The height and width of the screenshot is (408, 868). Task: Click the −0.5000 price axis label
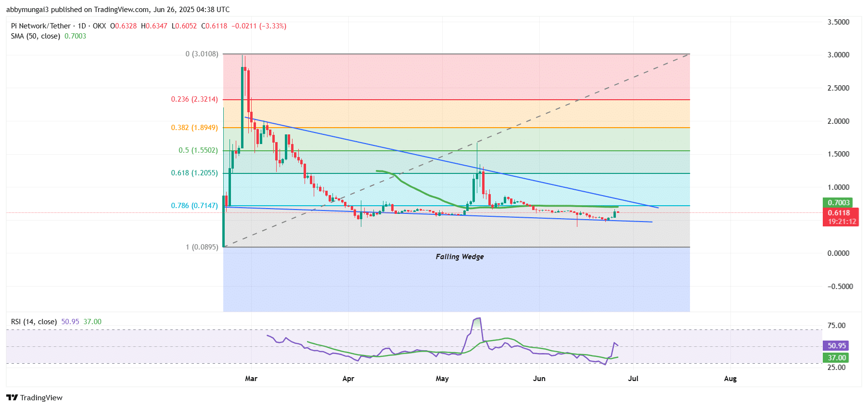pos(840,287)
